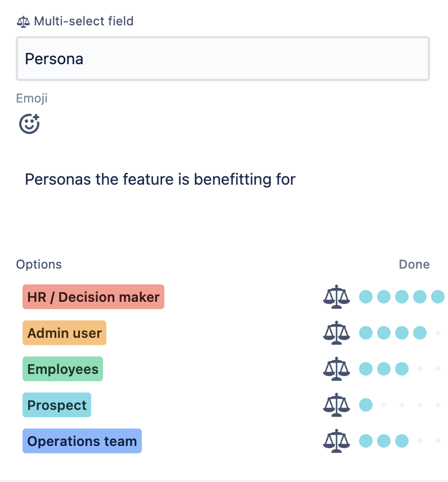This screenshot has height=482, width=448.
Task: Click Done to finish editing options
Action: (414, 264)
